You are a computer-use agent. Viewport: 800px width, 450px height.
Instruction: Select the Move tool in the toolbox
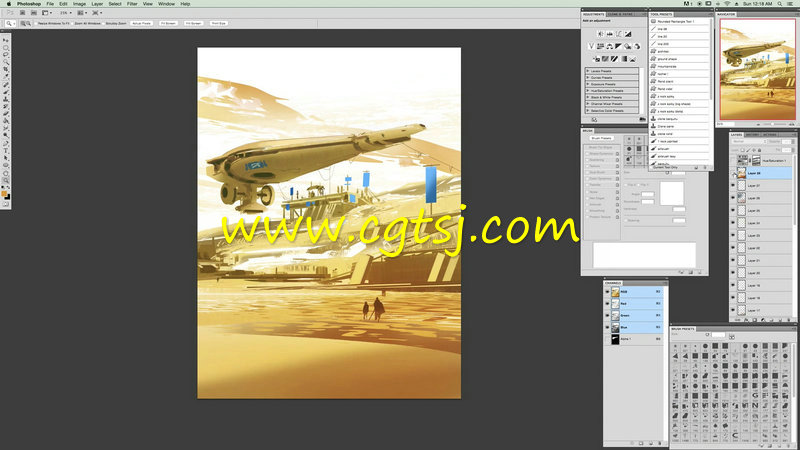tap(6, 40)
